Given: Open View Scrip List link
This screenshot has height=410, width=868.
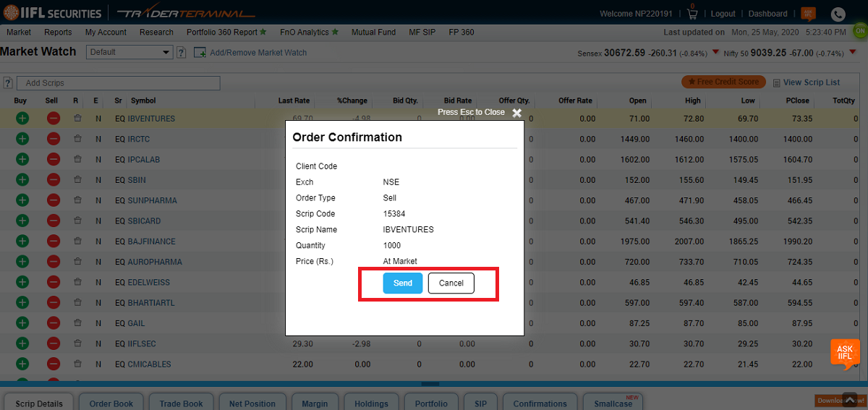Looking at the screenshot, I should [806, 82].
